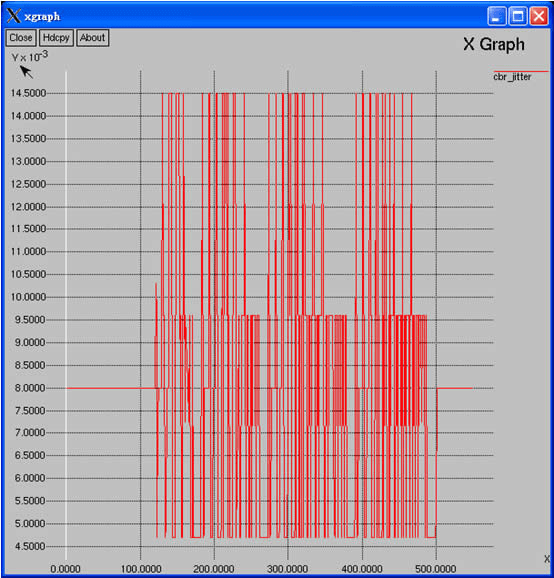
Task: Select the 6.0000 y-axis value
Action: 30,478
